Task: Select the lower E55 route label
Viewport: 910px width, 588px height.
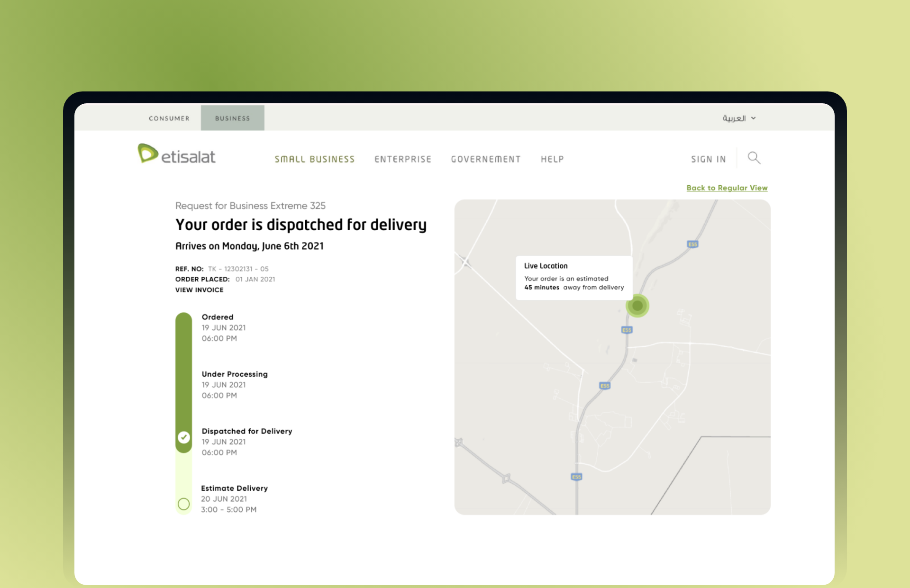Action: tap(576, 477)
